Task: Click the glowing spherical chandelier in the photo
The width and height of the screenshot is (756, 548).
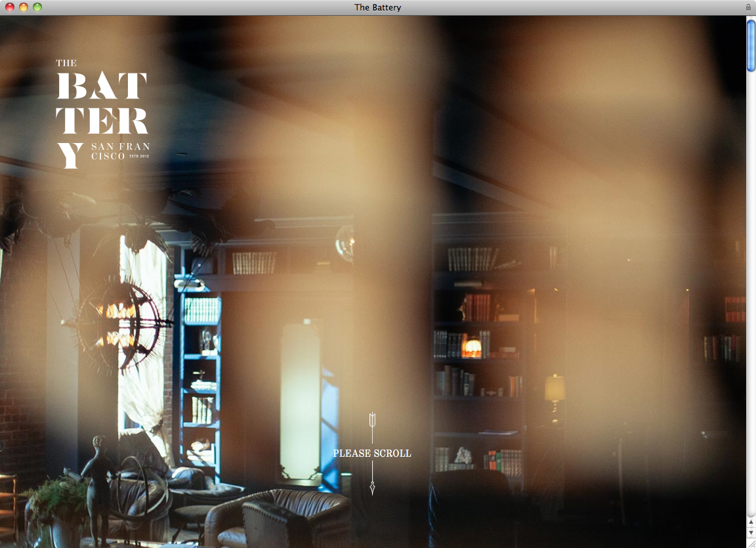Action: (x=119, y=324)
